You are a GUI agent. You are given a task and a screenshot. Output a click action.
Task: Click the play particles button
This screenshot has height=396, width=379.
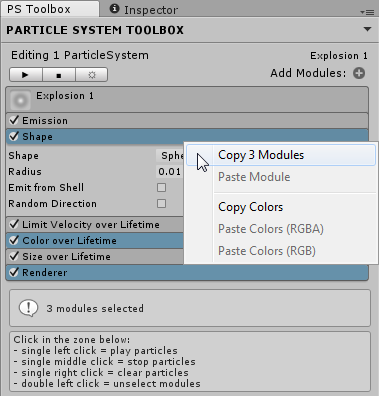[x=26, y=75]
